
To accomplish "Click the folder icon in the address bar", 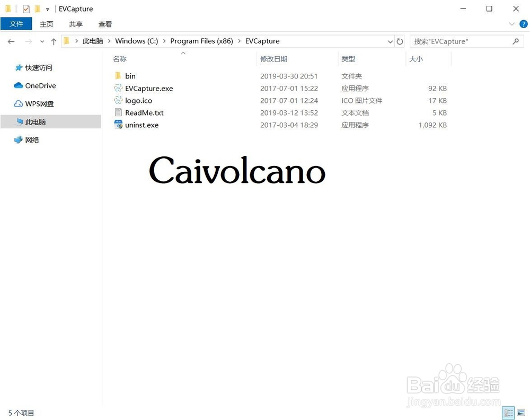I will click(67, 41).
